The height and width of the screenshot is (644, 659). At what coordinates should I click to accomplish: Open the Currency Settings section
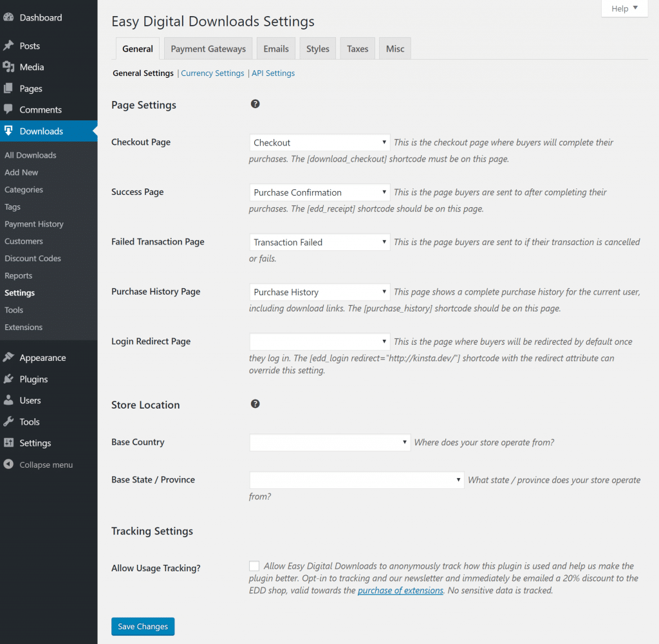[x=212, y=73]
